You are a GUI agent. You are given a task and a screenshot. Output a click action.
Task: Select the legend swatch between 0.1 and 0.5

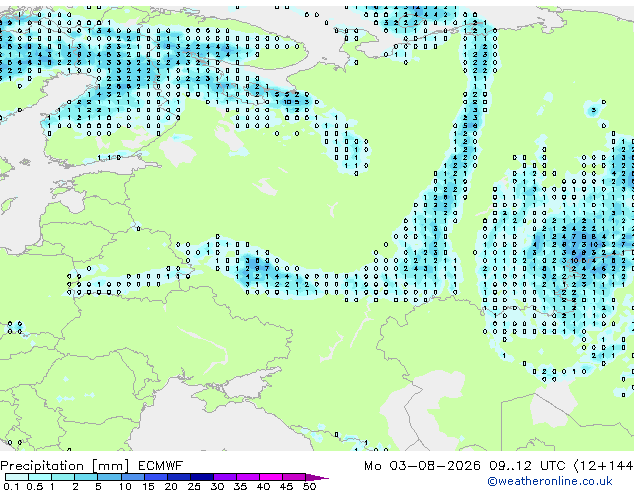17,477
